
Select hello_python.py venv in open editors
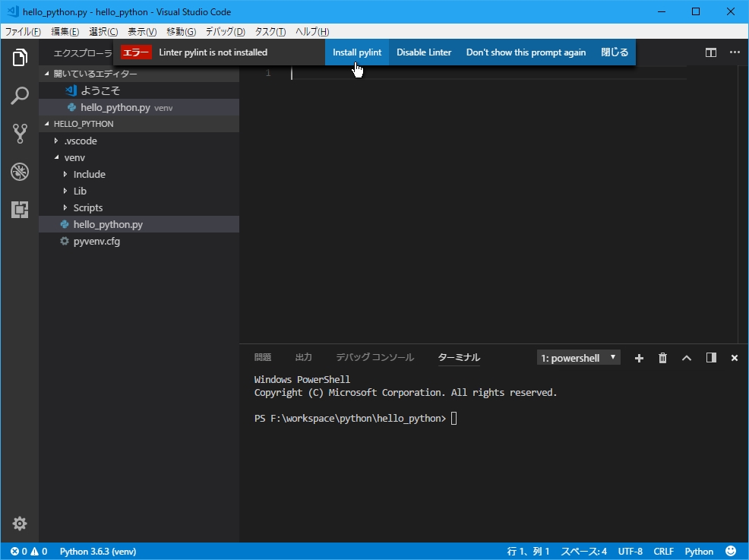click(139, 107)
